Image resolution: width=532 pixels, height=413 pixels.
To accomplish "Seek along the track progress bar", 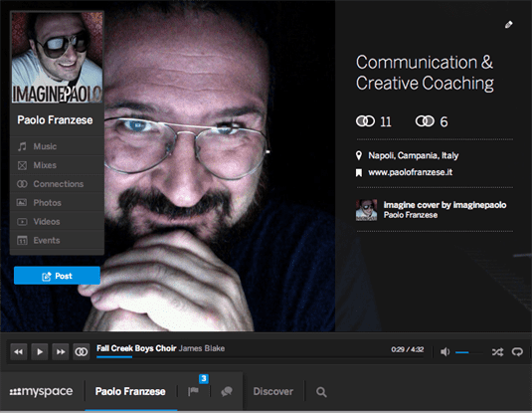I will click(x=260, y=356).
